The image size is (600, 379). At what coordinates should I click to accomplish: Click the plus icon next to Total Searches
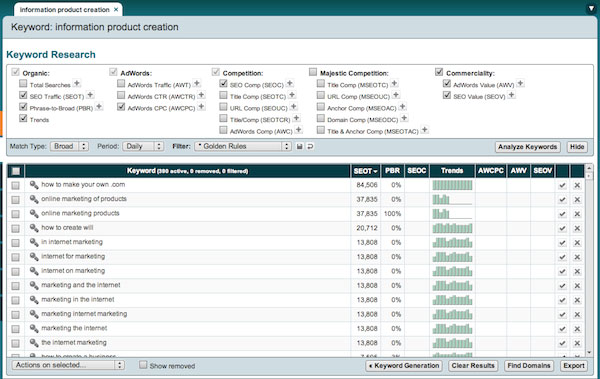(77, 83)
